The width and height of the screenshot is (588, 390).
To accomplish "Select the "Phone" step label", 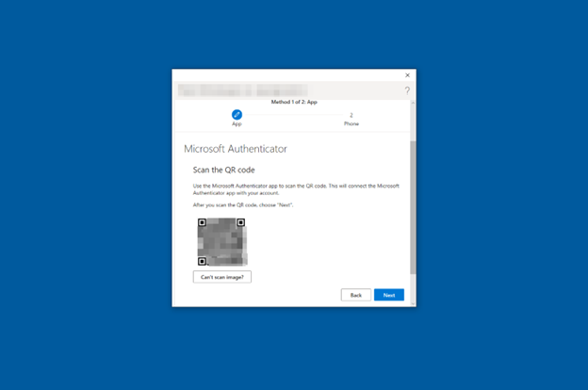I will pyautogui.click(x=351, y=123).
